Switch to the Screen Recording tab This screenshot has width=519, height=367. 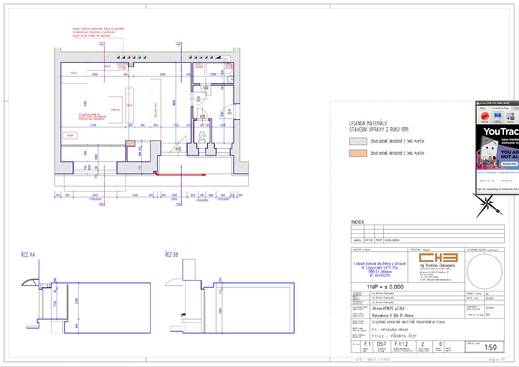pos(500,108)
